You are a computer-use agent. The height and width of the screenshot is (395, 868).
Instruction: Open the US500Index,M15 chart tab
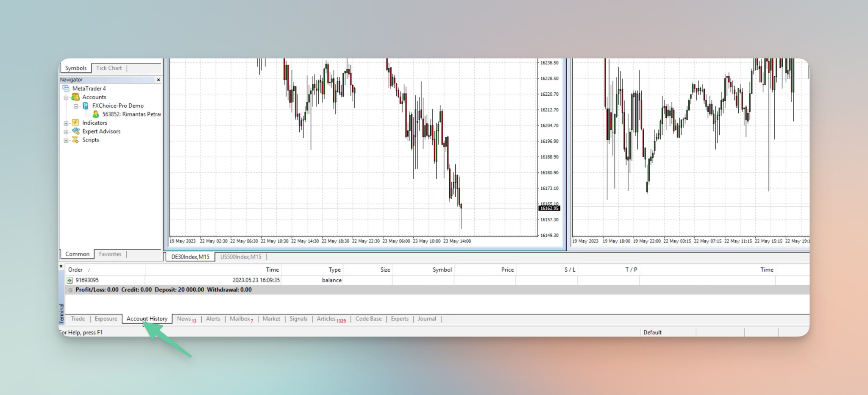240,257
